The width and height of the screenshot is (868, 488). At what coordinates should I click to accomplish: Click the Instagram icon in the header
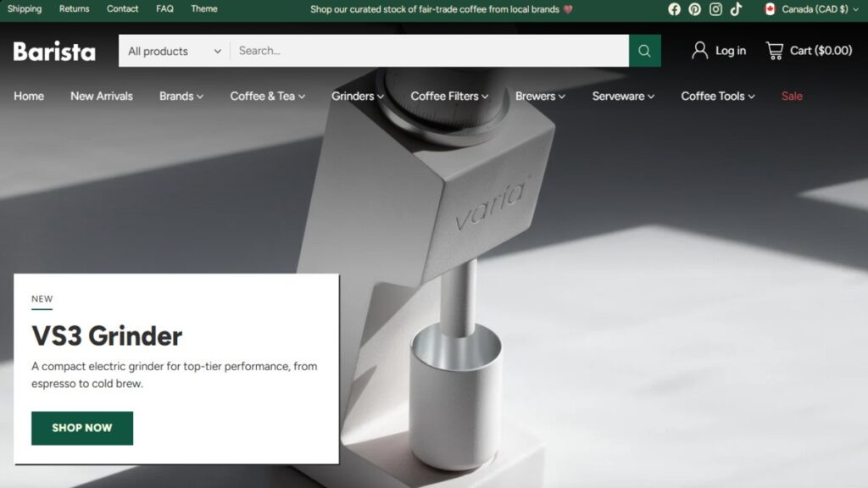click(715, 9)
